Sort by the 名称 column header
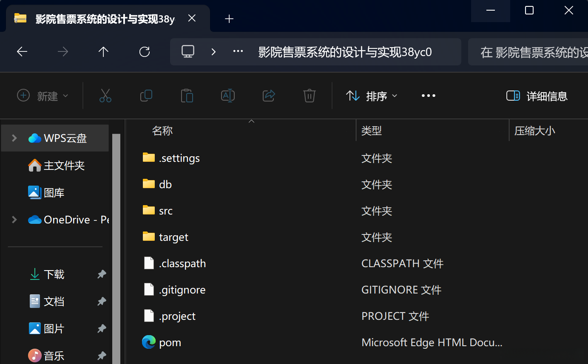The height and width of the screenshot is (364, 588). 162,131
